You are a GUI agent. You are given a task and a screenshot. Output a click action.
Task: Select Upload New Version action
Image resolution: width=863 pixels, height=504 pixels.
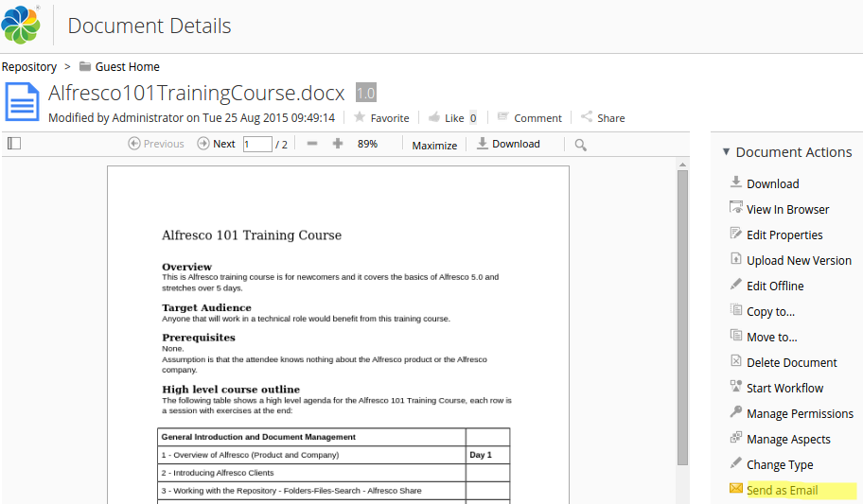pos(799,261)
